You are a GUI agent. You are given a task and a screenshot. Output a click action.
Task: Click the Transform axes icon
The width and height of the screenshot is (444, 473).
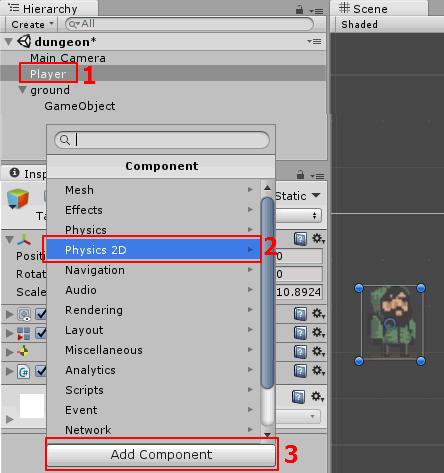pos(24,239)
